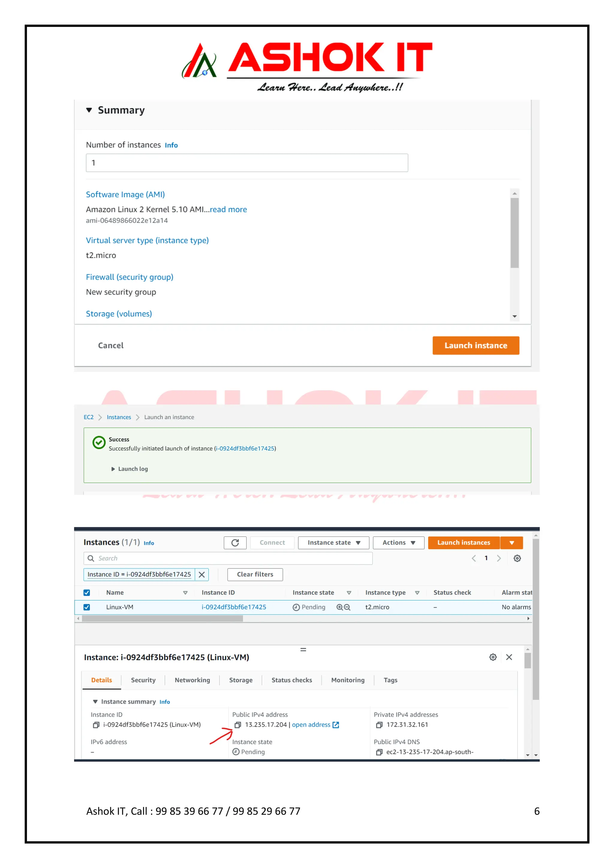
Task: Copy the public IPv4 DNS name
Action: click(x=379, y=752)
